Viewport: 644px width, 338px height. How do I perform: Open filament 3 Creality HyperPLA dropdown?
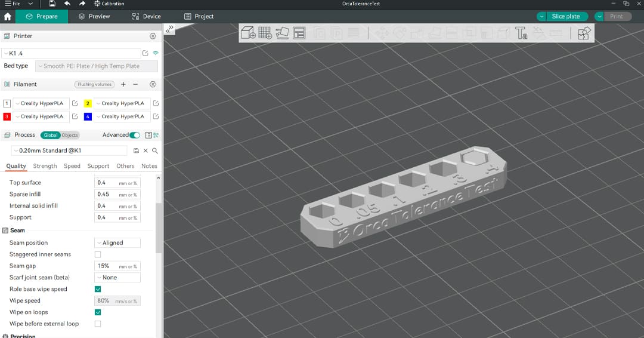pos(41,116)
